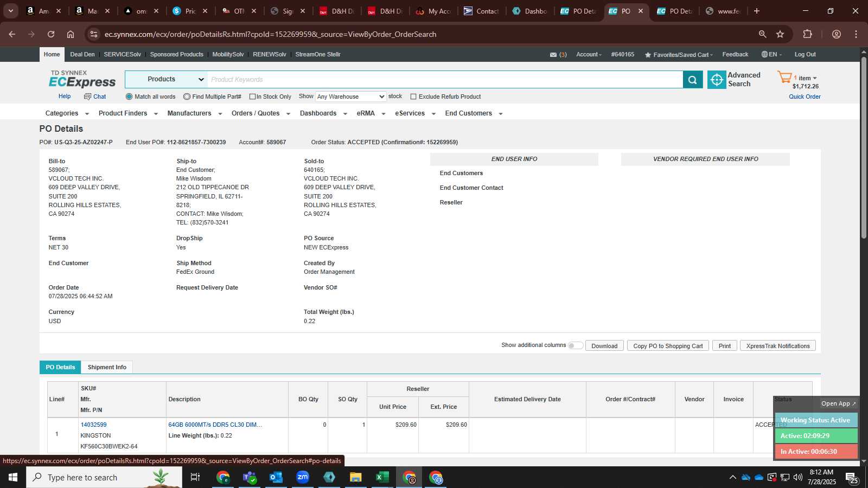The height and width of the screenshot is (488, 868).
Task: Open Windows Start menu
Action: pos(13,477)
